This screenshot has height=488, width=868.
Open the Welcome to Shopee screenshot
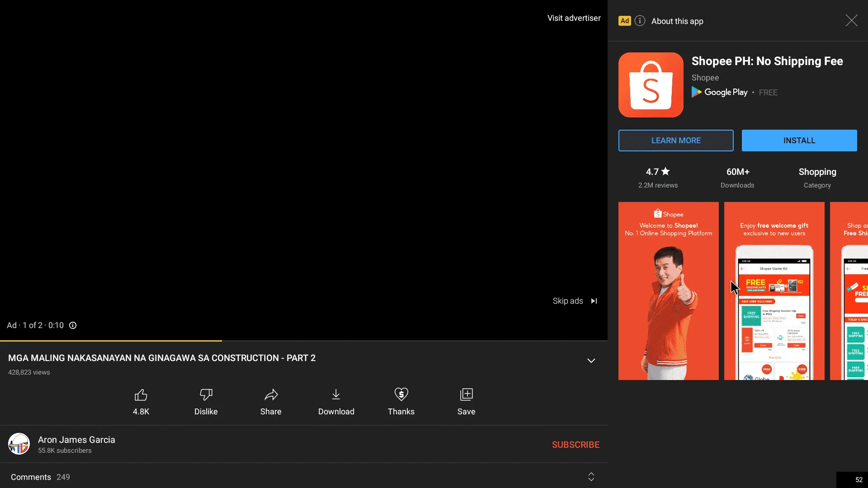tap(668, 291)
